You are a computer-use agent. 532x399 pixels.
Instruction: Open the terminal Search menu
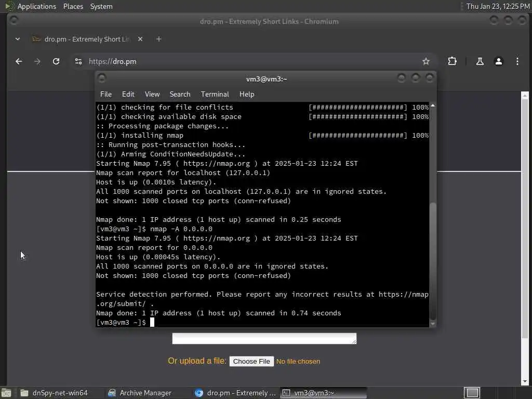point(180,95)
